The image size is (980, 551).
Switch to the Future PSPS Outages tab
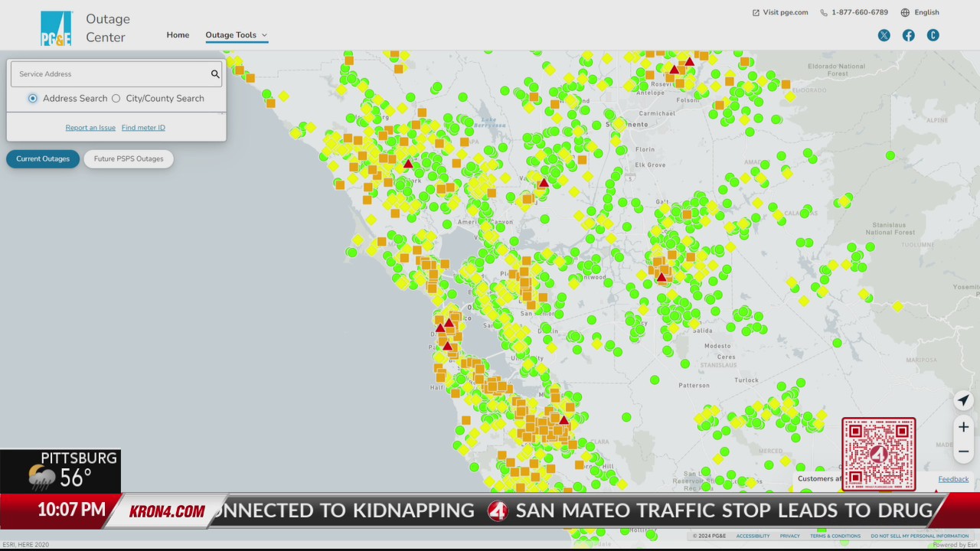128,158
